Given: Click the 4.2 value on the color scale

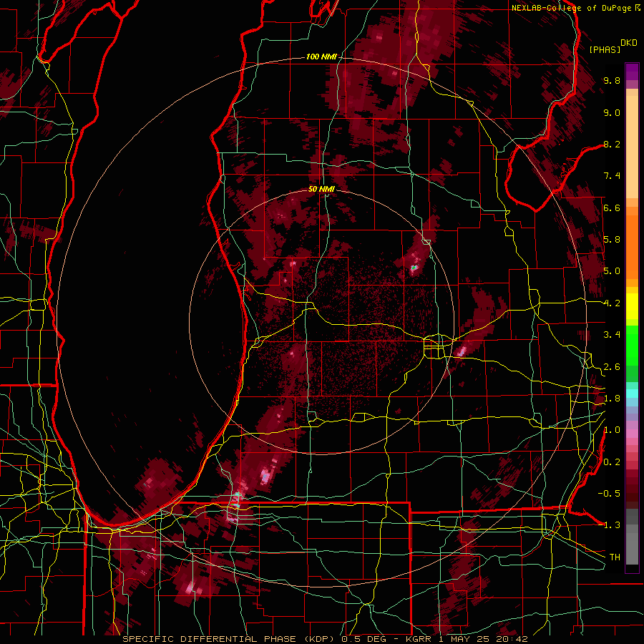Looking at the screenshot, I should point(612,303).
